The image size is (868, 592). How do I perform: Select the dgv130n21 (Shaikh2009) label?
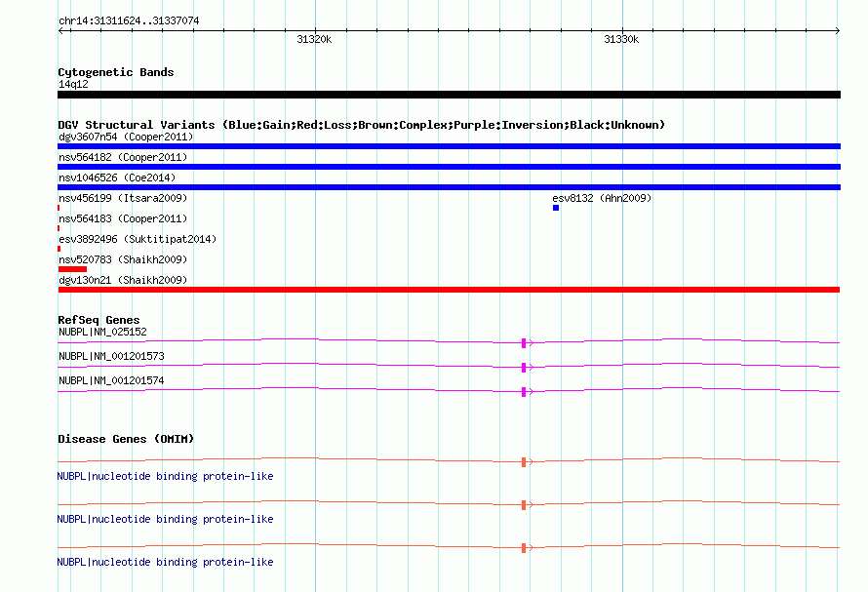click(x=123, y=280)
